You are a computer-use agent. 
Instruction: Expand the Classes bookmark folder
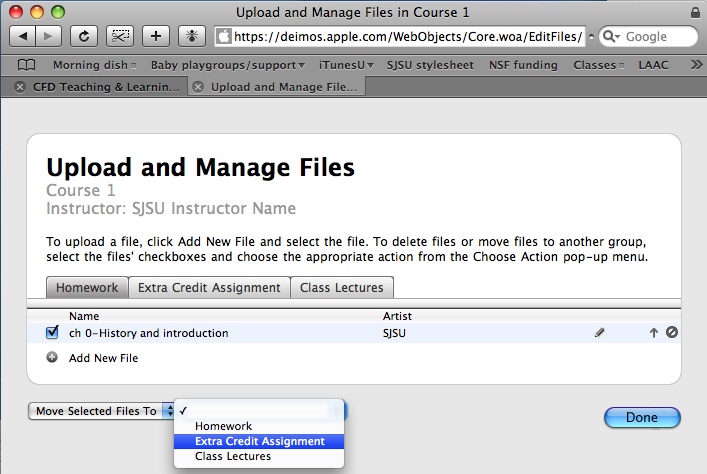[599, 65]
